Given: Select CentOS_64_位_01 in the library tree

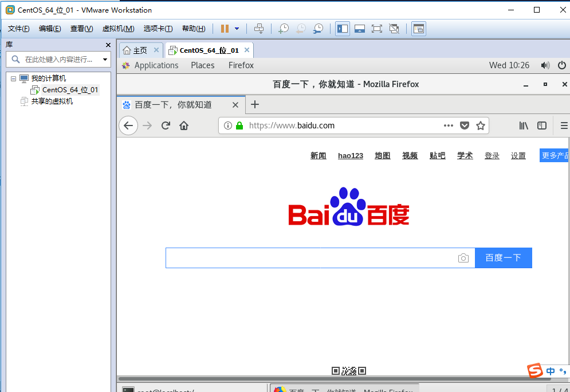Looking at the screenshot, I should pos(70,90).
